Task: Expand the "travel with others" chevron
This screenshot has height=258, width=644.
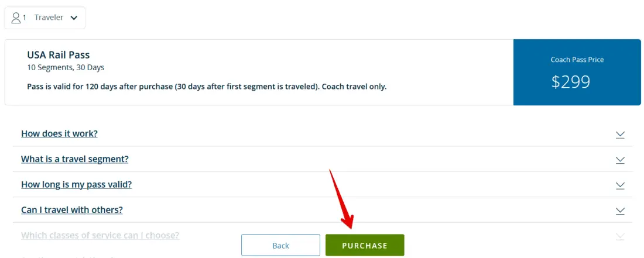Action: tap(620, 211)
